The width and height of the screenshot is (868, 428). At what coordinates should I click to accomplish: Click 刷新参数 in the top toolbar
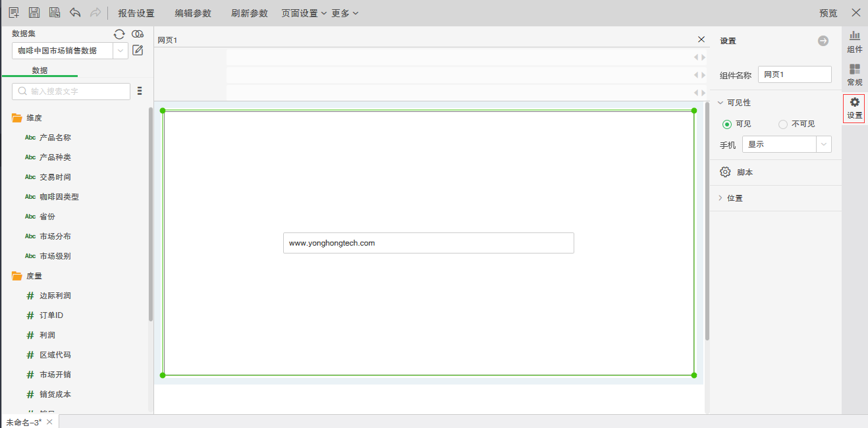(249, 12)
